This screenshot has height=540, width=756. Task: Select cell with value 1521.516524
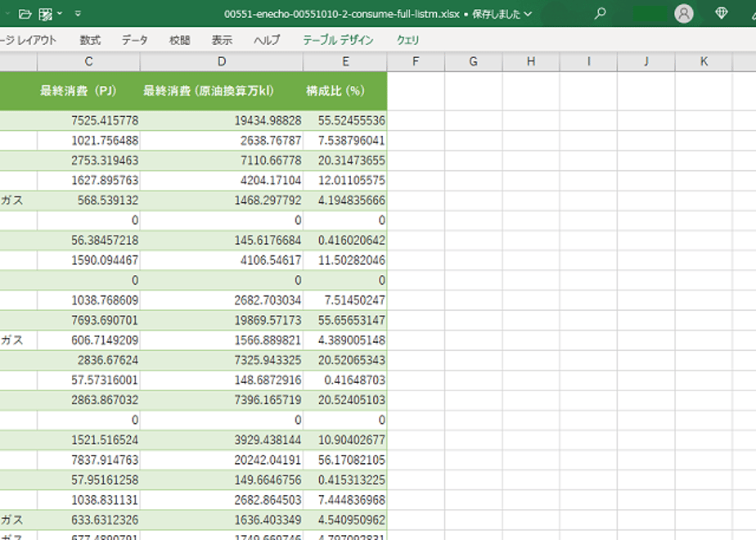click(x=88, y=441)
